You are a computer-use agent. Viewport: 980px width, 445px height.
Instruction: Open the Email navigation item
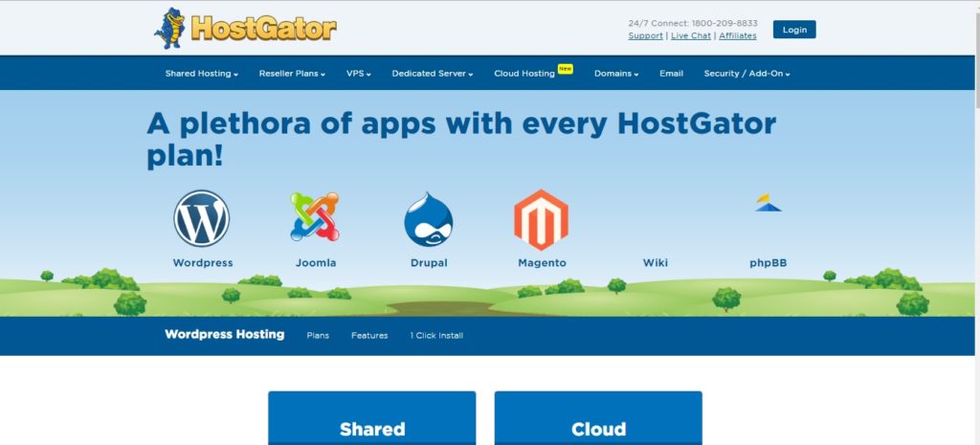point(671,74)
